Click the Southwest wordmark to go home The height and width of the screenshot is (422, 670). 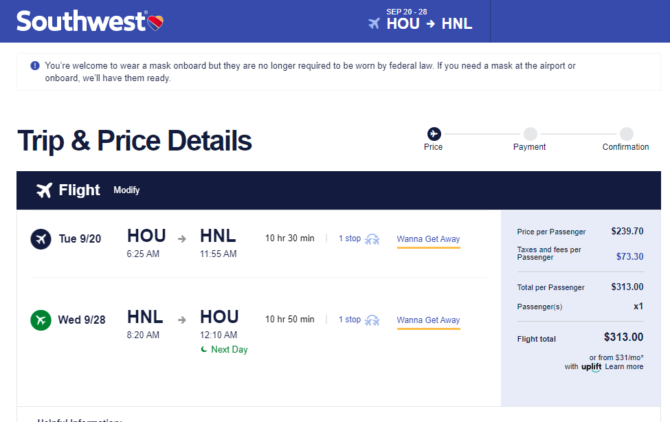(81, 21)
